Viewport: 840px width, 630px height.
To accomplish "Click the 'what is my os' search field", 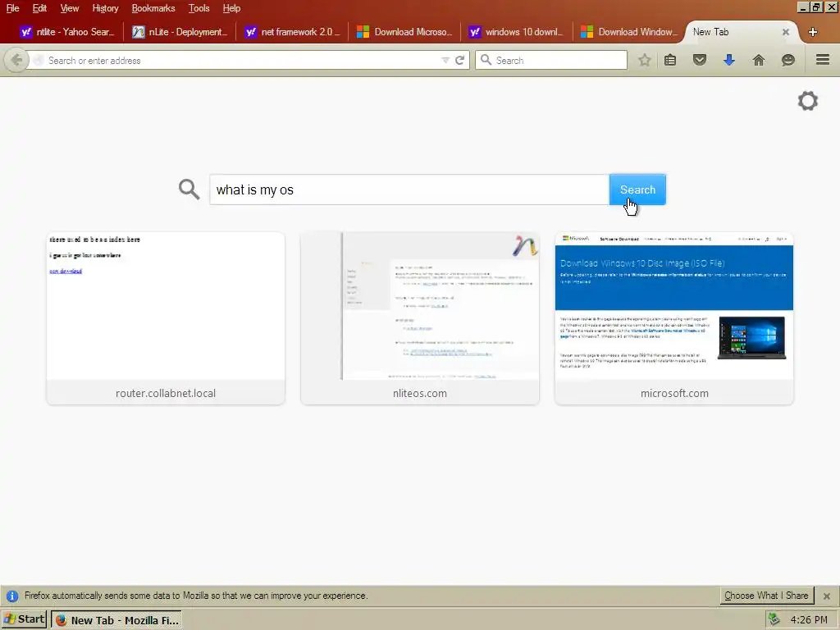I will tap(409, 189).
